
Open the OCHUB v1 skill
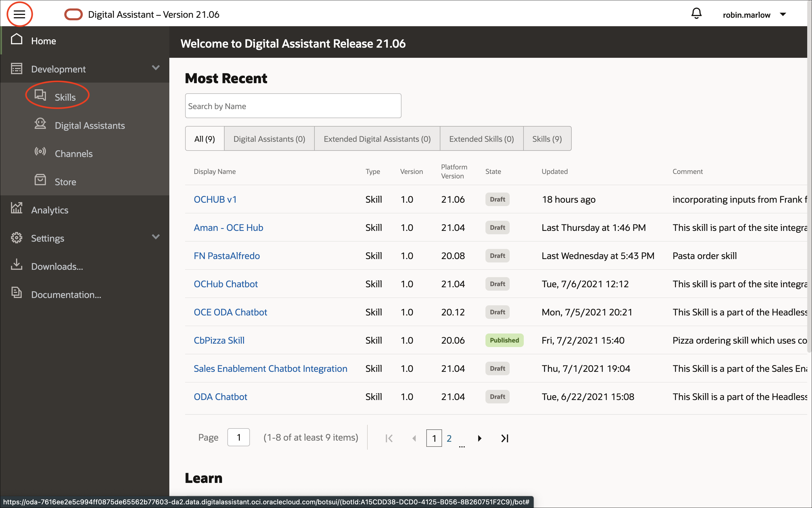click(x=215, y=199)
